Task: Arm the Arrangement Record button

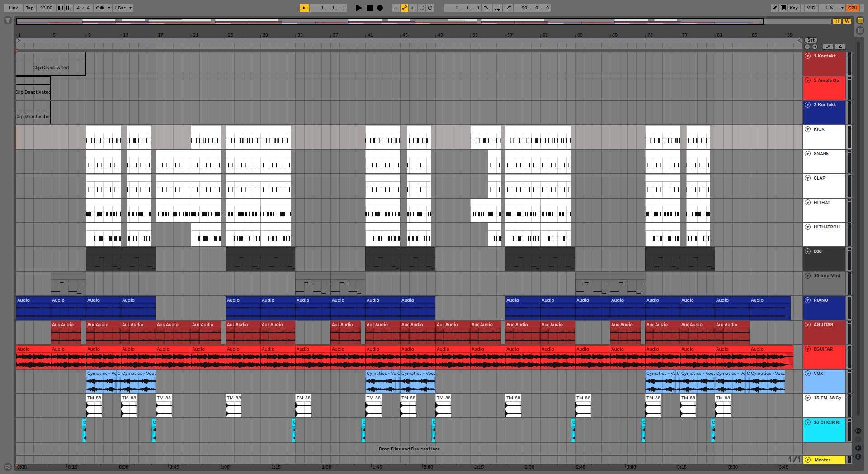Action: coord(380,8)
